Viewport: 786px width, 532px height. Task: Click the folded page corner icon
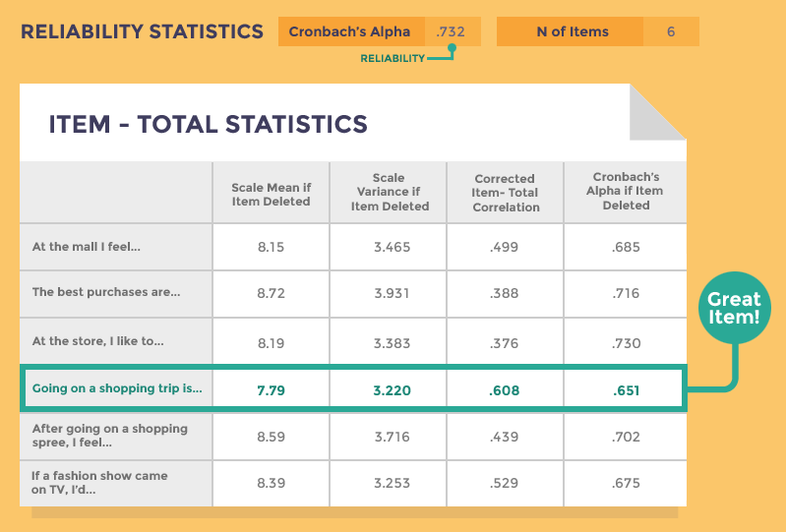click(658, 112)
